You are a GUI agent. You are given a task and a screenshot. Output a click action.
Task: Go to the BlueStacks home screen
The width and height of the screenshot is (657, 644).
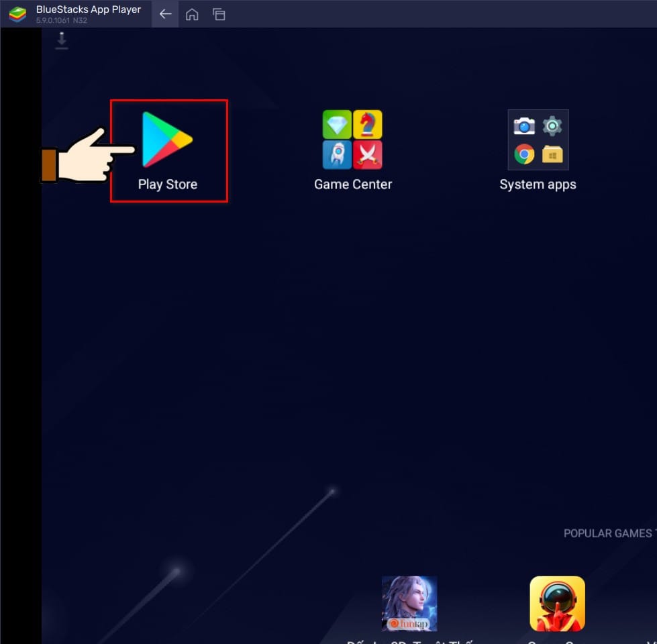tap(192, 14)
